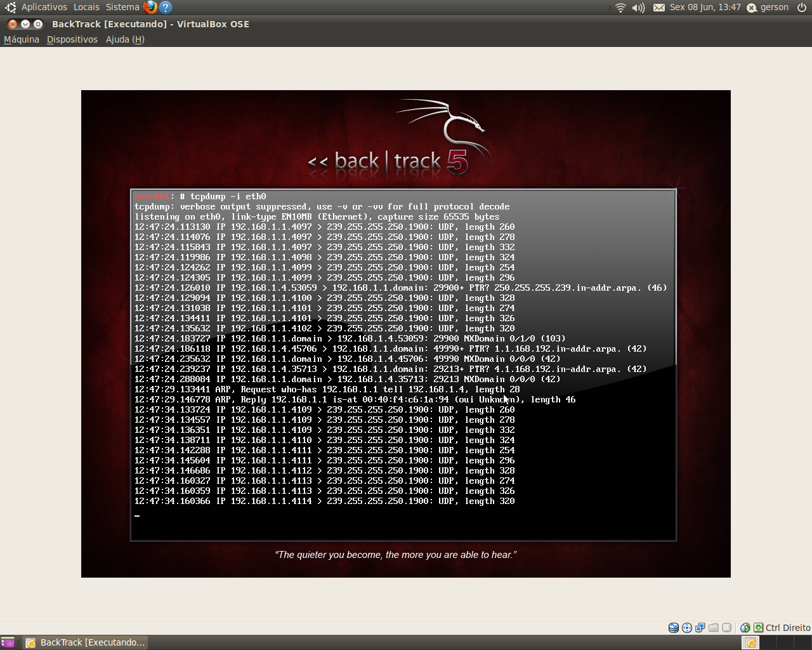
Task: Open the Ajuda (H) menu
Action: [125, 39]
